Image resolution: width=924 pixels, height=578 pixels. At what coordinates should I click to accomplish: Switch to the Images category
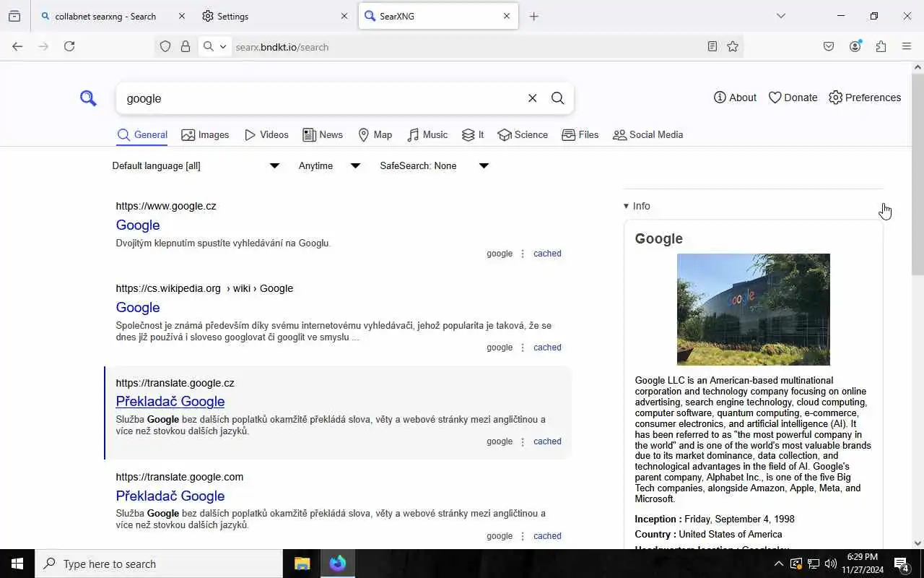[205, 135]
